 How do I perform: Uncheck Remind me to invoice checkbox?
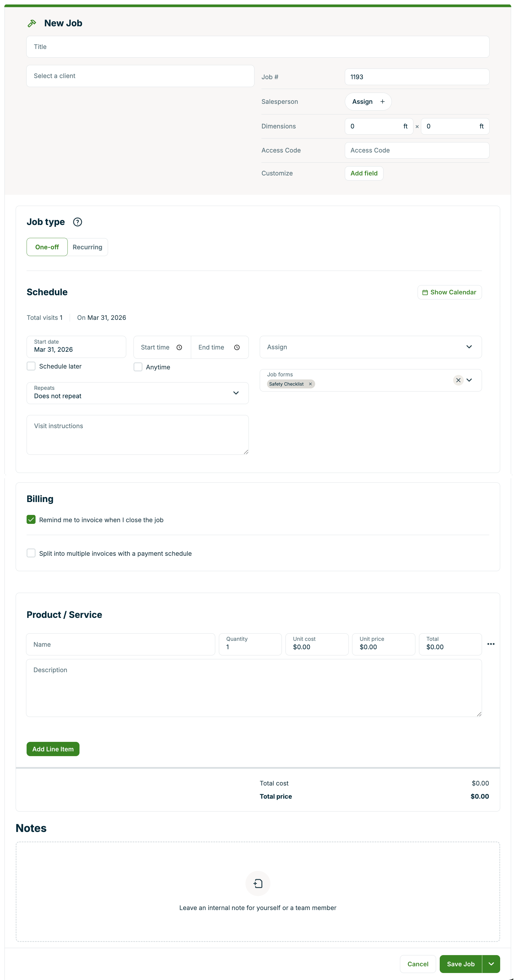31,520
